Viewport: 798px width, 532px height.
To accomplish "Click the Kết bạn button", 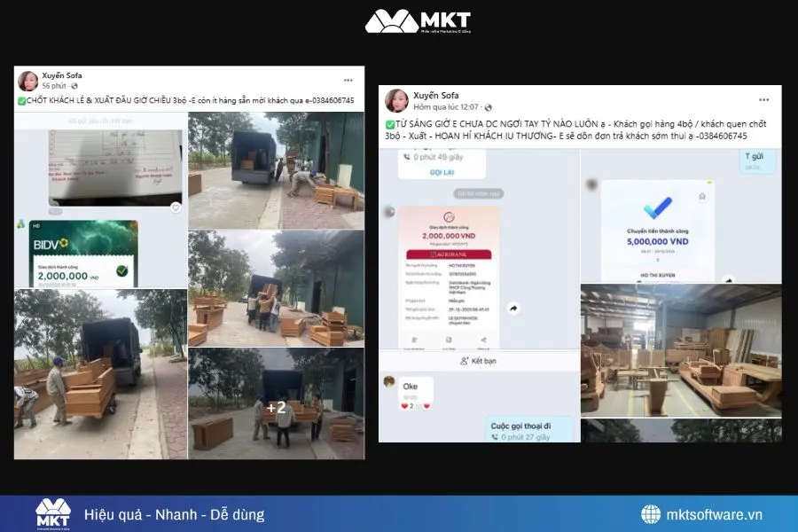I will pos(483,361).
